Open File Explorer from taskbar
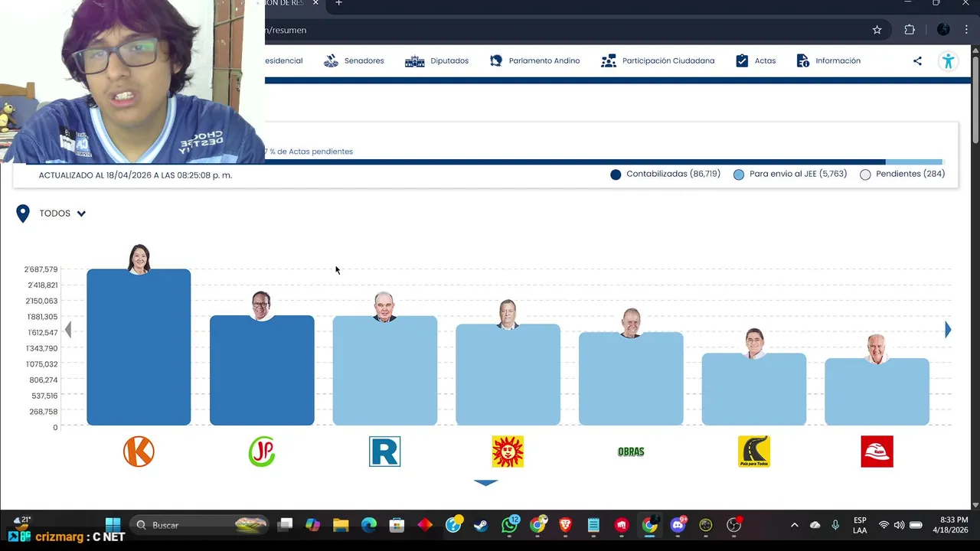 tap(341, 525)
